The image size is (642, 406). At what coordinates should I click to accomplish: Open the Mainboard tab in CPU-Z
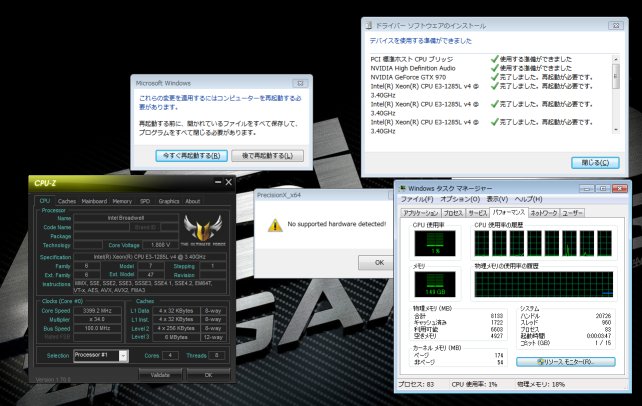94,201
